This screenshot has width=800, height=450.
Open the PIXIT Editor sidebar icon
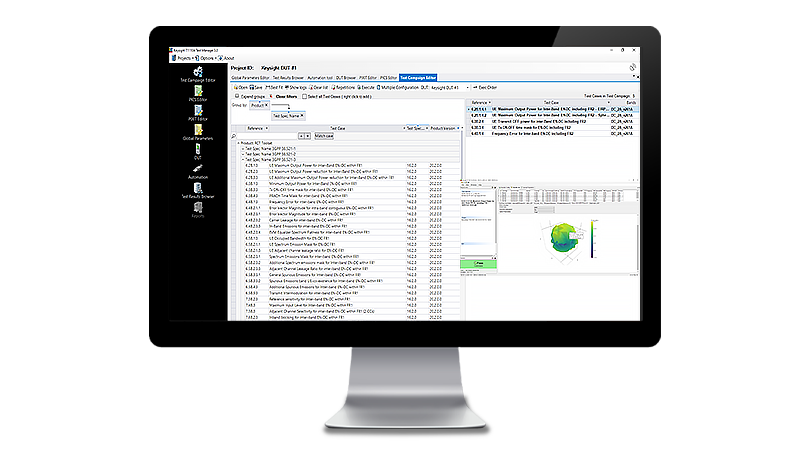(196, 111)
